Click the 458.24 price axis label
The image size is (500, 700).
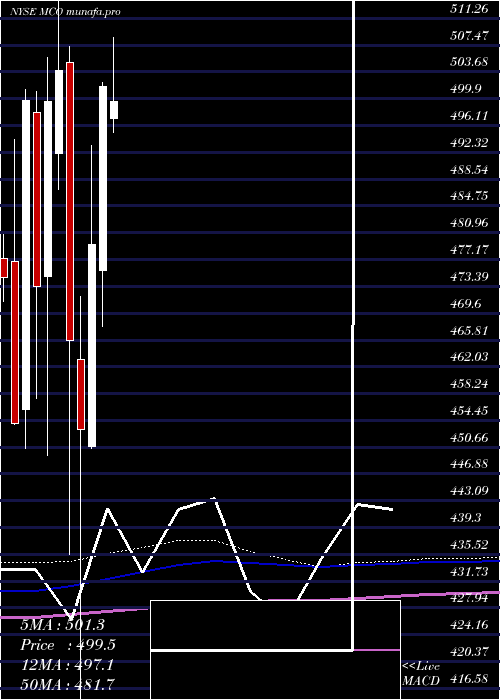pos(469,384)
